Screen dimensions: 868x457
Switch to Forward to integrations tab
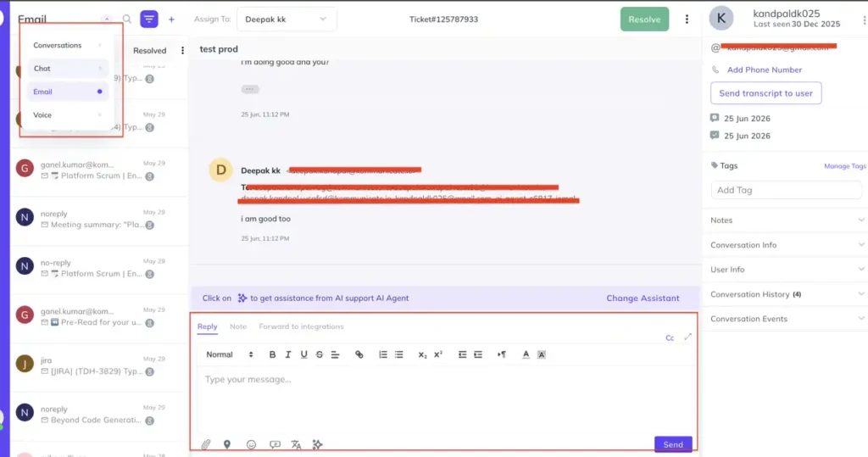point(301,326)
